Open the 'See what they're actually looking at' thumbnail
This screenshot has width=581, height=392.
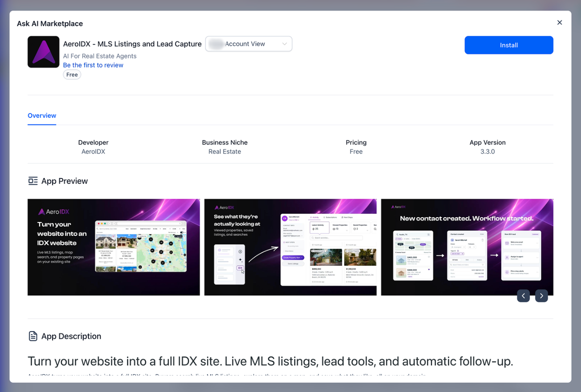[290, 247]
